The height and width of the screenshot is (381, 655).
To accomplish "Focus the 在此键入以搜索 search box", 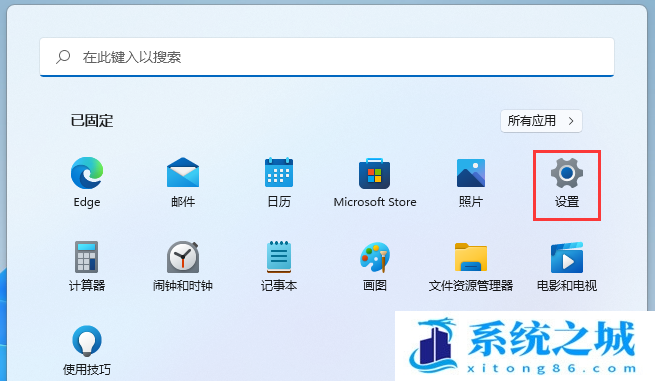I will (x=327, y=57).
